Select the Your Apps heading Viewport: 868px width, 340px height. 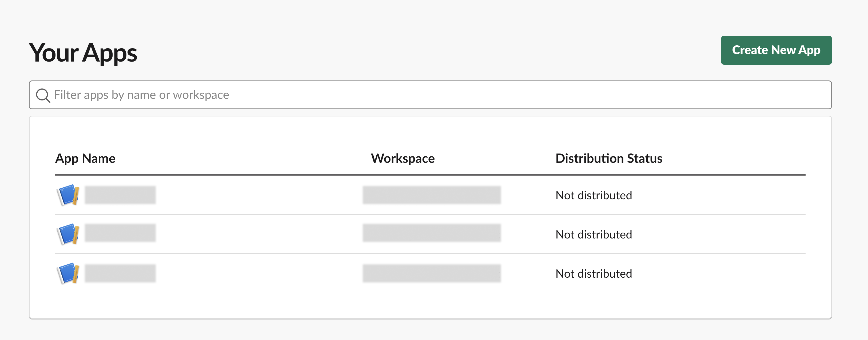83,52
